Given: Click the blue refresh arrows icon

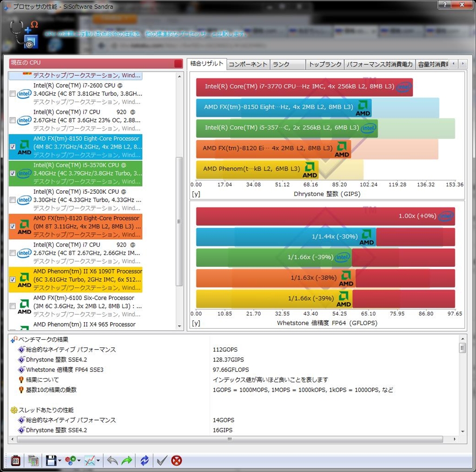Looking at the screenshot, I should (x=145, y=461).
